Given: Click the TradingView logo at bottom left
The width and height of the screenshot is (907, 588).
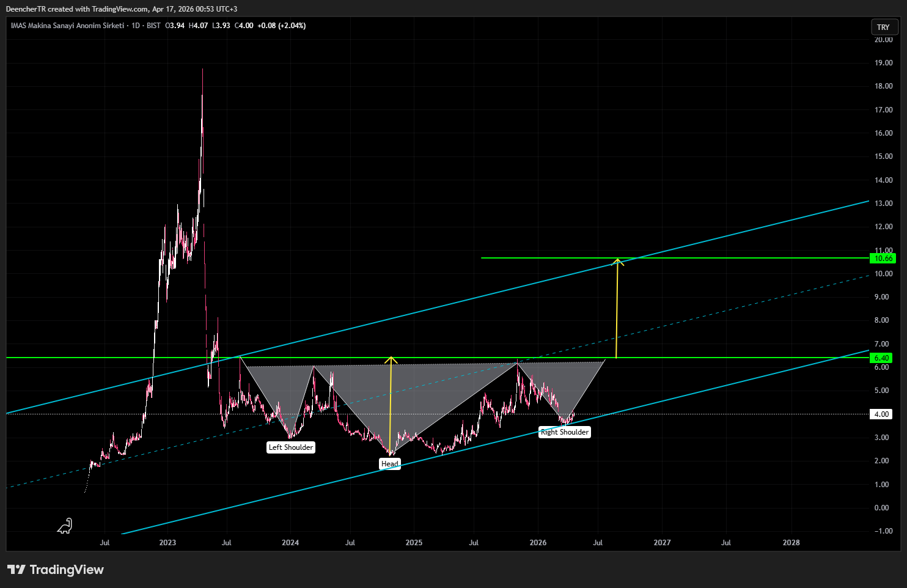Looking at the screenshot, I should click(56, 570).
